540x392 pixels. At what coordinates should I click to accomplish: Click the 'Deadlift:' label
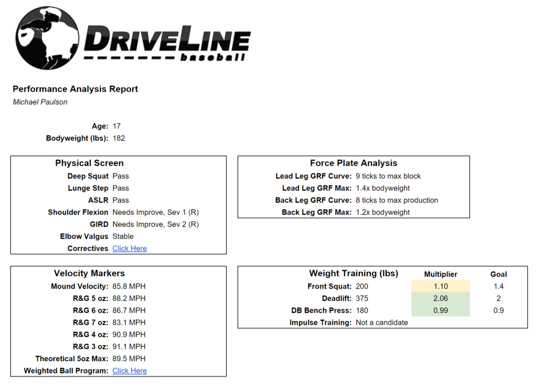[336, 298]
